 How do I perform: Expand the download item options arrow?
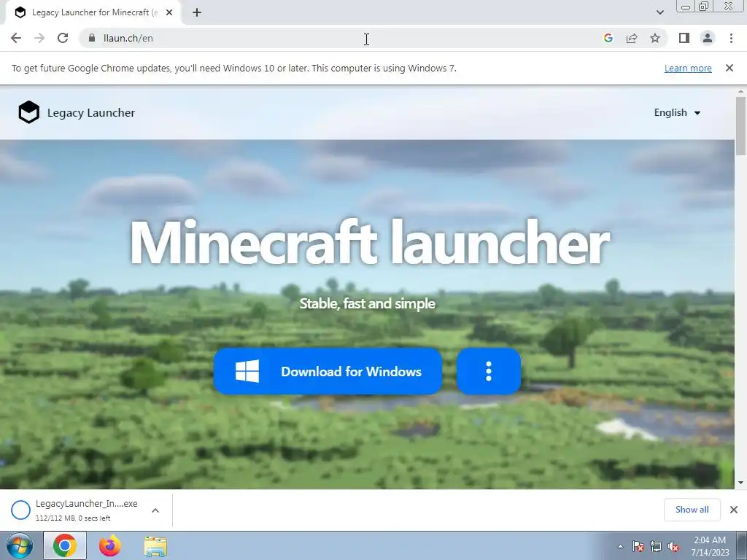pyautogui.click(x=155, y=510)
